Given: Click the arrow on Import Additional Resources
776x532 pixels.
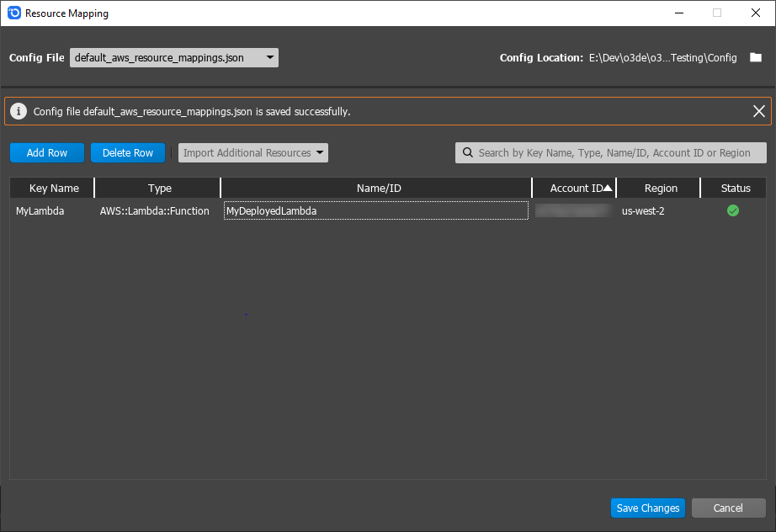Looking at the screenshot, I should (x=321, y=152).
